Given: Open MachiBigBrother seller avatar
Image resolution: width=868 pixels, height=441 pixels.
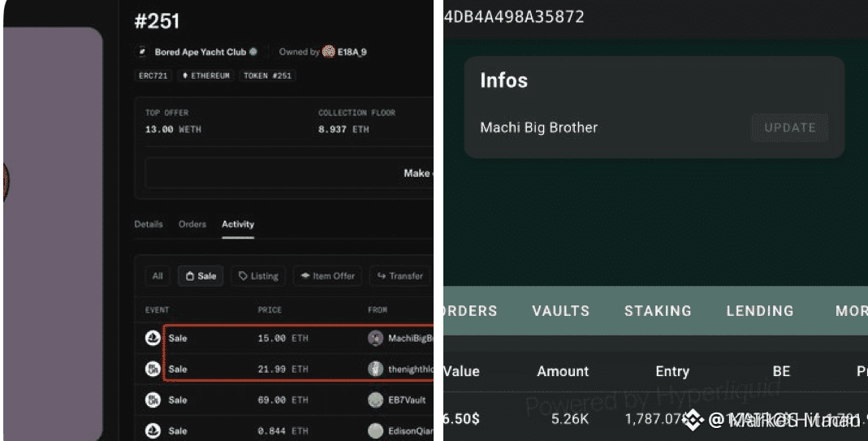Looking at the screenshot, I should (x=375, y=338).
